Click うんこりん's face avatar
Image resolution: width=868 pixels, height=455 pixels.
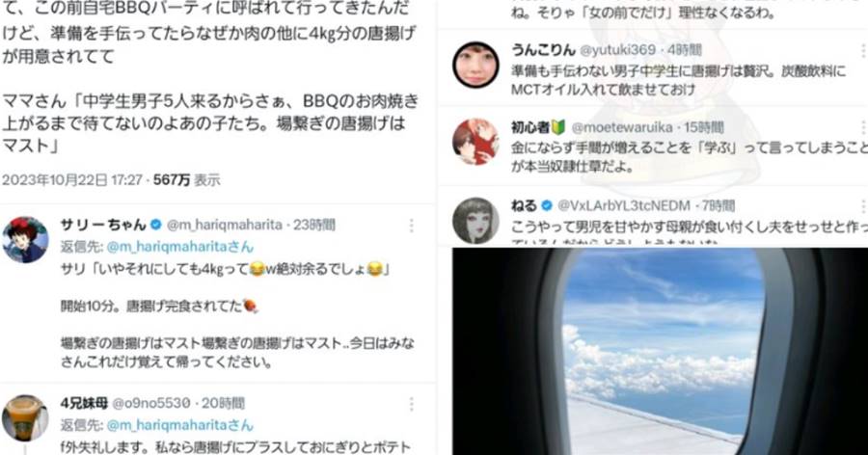click(x=475, y=65)
